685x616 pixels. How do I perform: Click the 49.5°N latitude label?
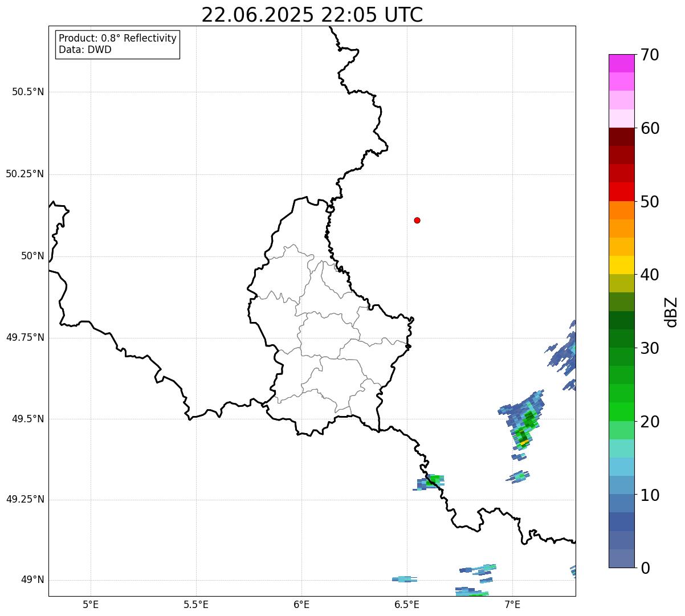[28, 419]
